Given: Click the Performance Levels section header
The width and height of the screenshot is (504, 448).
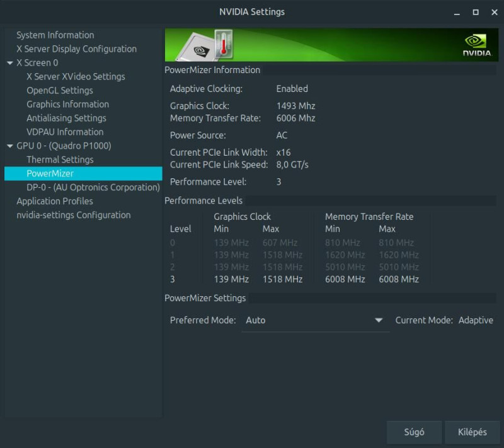Looking at the screenshot, I should [x=203, y=201].
